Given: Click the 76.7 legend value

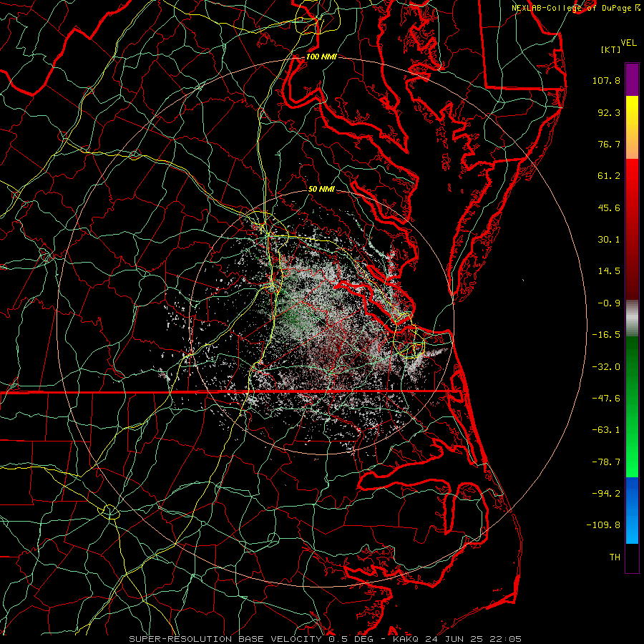Looking at the screenshot, I should click(x=609, y=144).
